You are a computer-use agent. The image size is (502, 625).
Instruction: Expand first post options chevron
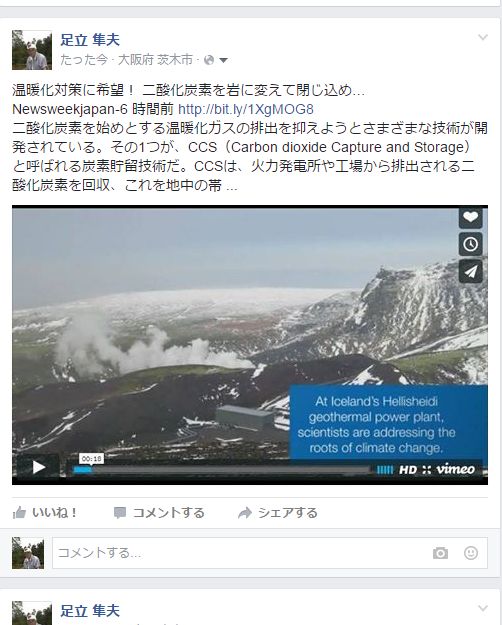pyautogui.click(x=483, y=37)
